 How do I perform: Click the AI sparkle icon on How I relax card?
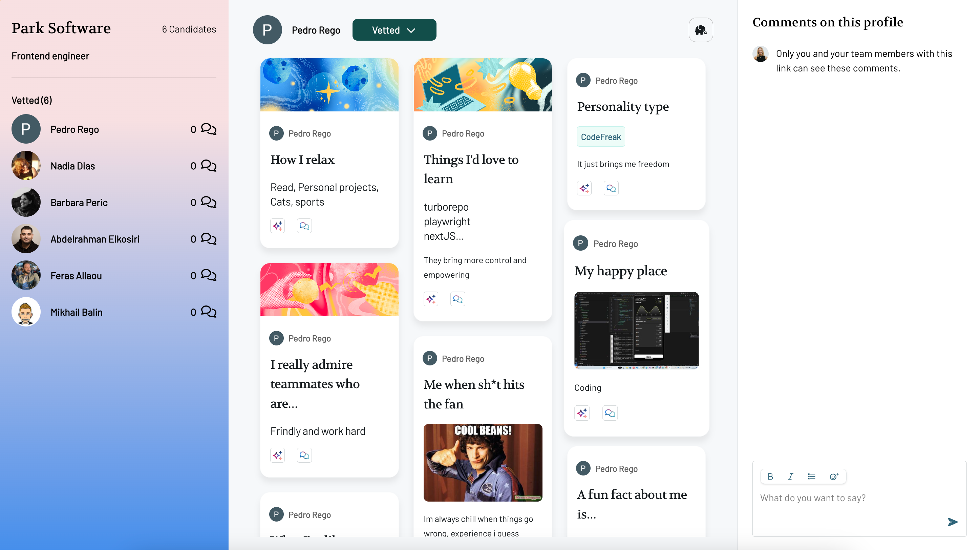277,226
